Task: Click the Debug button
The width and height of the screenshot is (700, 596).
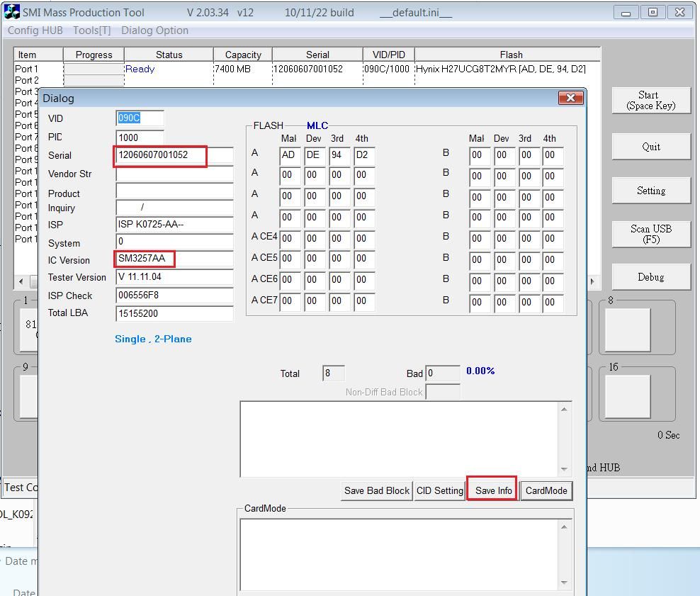Action: point(651,277)
